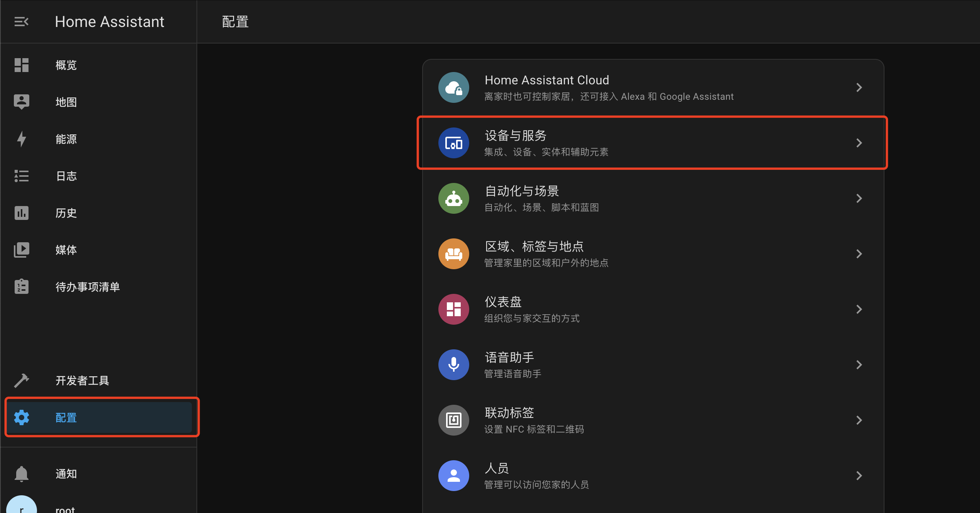Open the 自动化与场景 settings title

[522, 191]
